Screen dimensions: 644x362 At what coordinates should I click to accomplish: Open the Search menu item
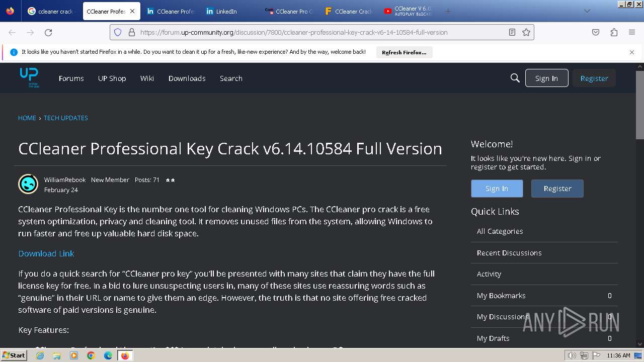point(231,78)
